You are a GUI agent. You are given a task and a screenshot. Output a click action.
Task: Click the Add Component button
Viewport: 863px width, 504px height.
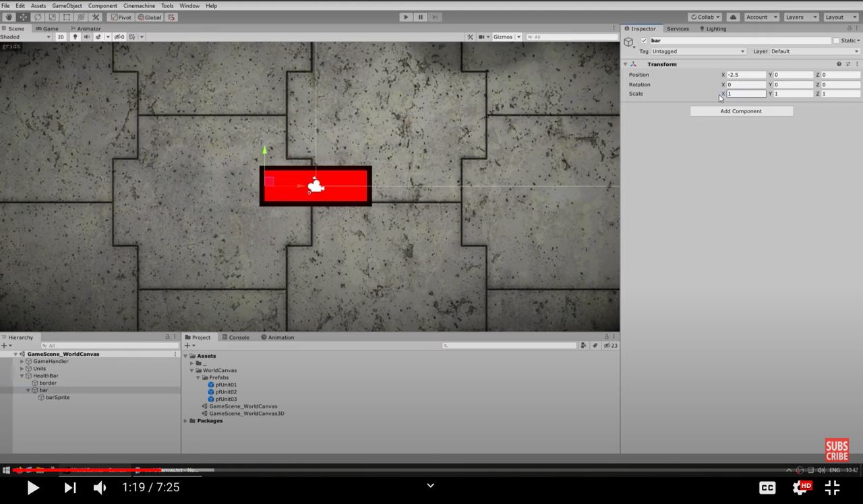[x=741, y=111]
